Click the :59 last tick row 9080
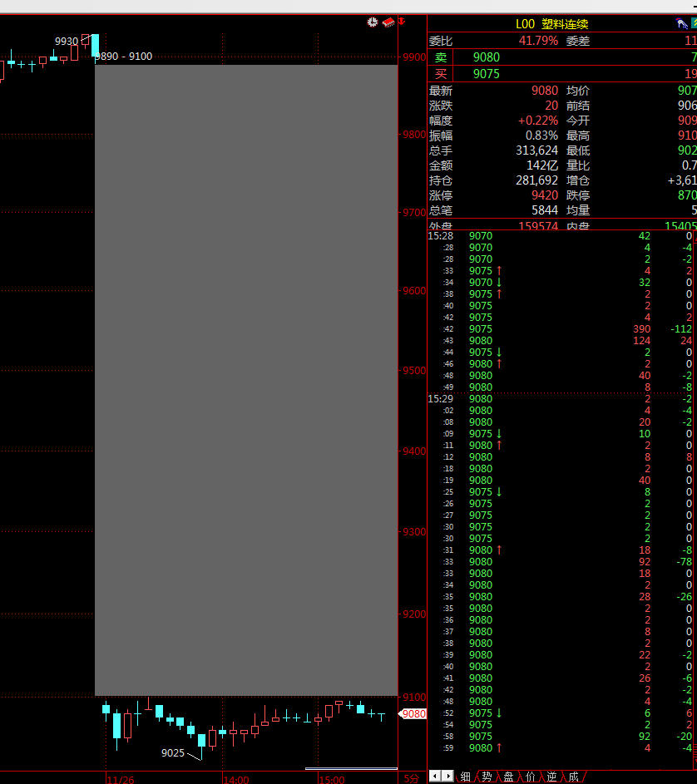 click(x=561, y=748)
